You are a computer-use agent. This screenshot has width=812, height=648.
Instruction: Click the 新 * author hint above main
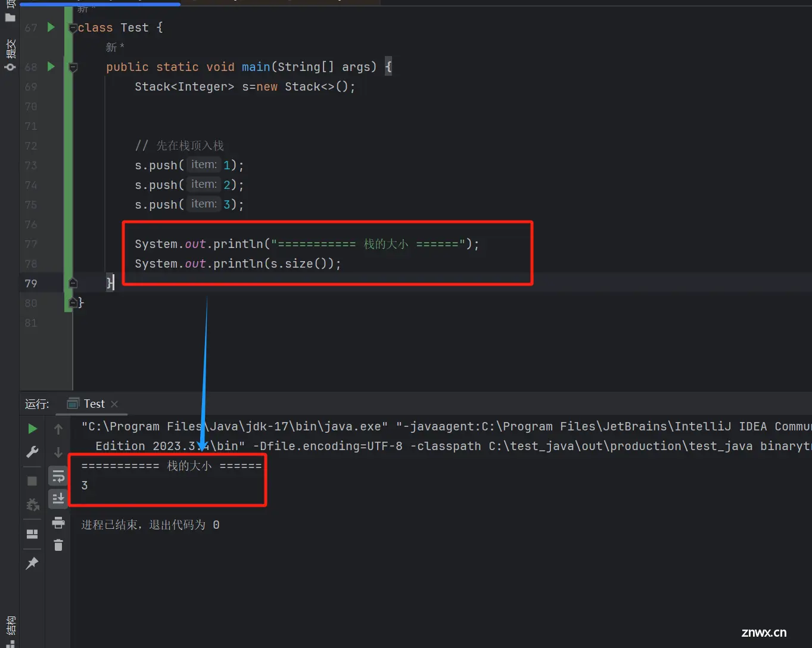[x=115, y=47]
